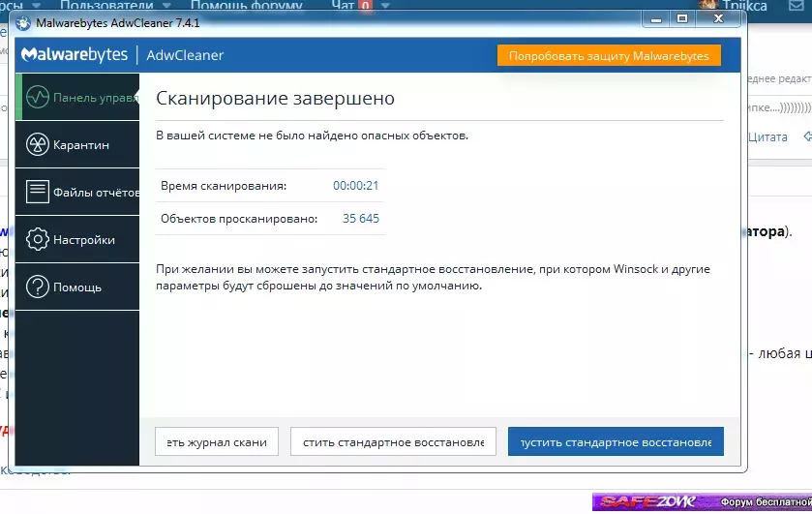
Task: Click the AdwCleaner text in header
Action: tap(185, 55)
